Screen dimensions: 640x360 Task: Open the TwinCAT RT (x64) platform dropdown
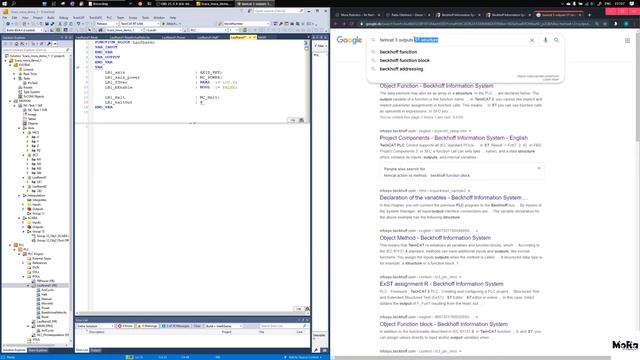pyautogui.click(x=140, y=24)
